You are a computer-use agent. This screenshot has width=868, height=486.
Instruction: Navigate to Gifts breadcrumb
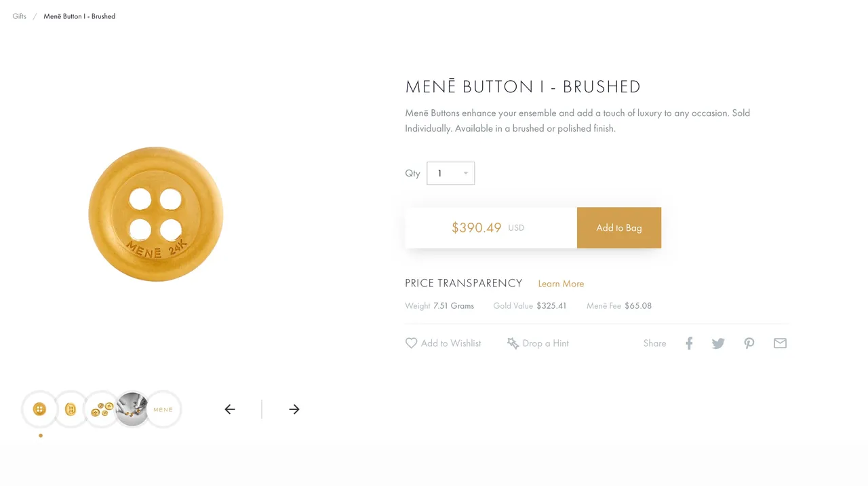[x=19, y=16]
